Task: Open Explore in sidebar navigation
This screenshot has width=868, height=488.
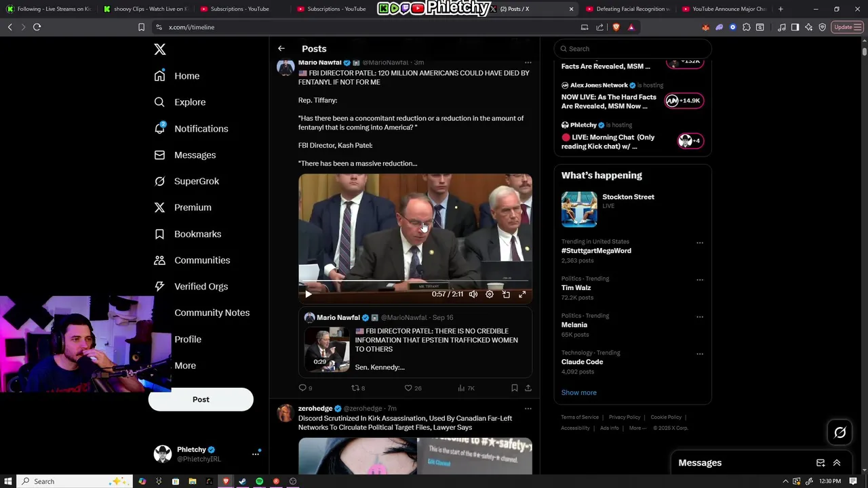Action: 180,102
